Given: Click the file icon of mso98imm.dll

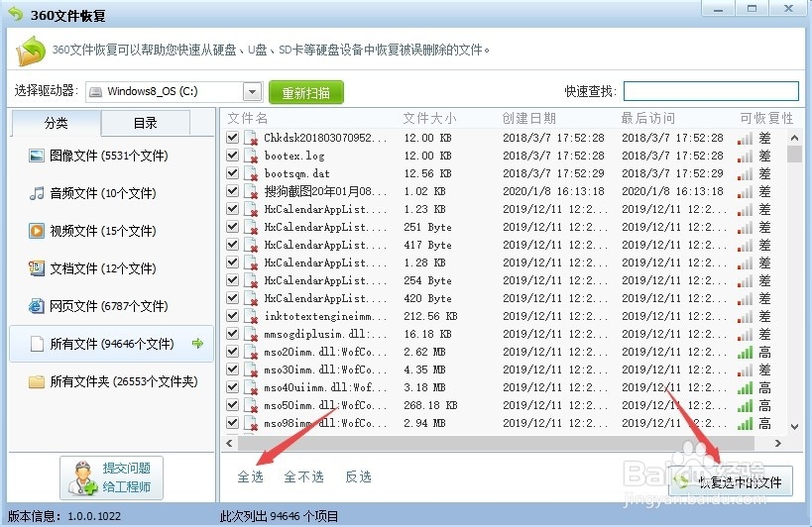Looking at the screenshot, I should [x=251, y=423].
